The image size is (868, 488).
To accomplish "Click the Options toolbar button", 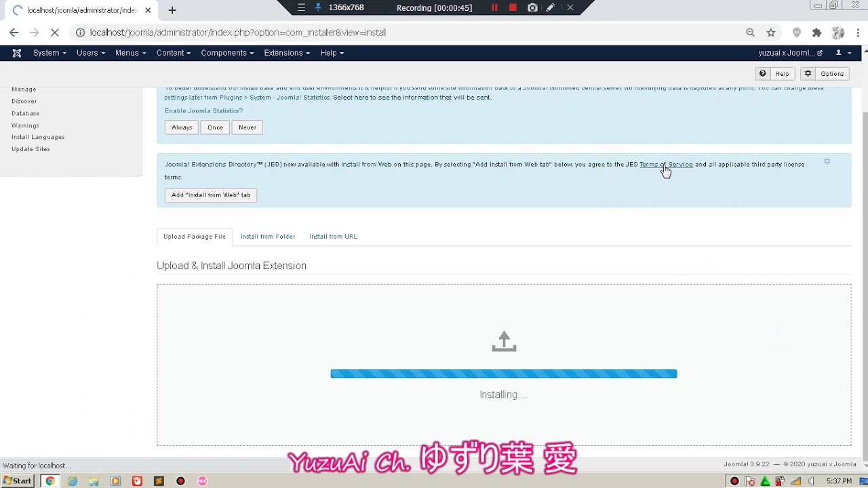I will pos(825,74).
